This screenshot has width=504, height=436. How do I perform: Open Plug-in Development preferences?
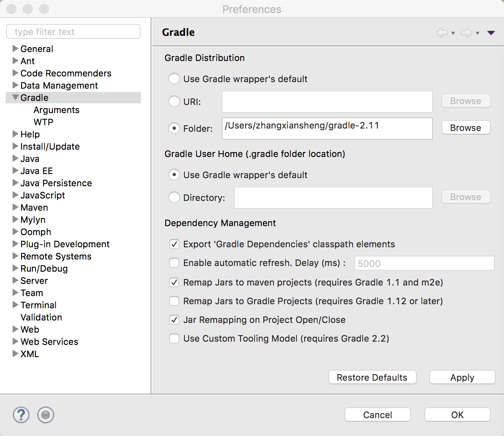click(x=65, y=244)
